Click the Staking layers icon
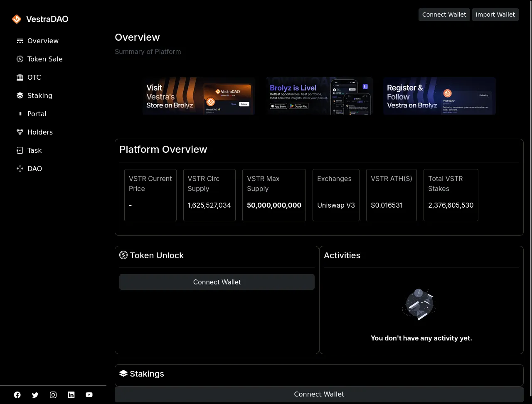 point(20,95)
